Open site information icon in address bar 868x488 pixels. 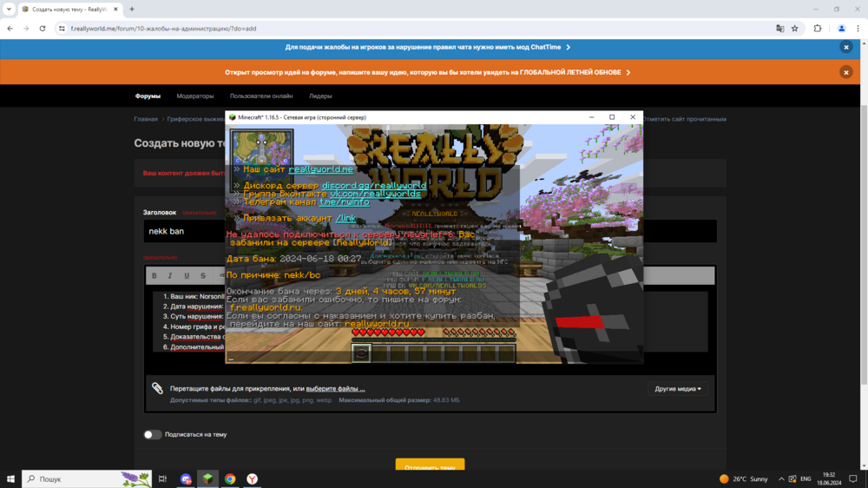click(x=62, y=29)
